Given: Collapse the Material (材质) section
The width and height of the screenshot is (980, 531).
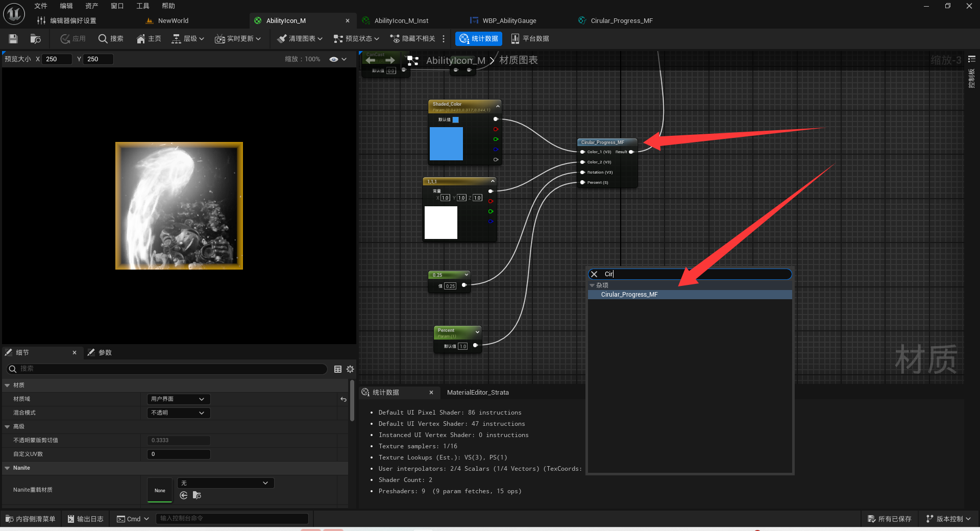Looking at the screenshot, I should tap(7, 385).
